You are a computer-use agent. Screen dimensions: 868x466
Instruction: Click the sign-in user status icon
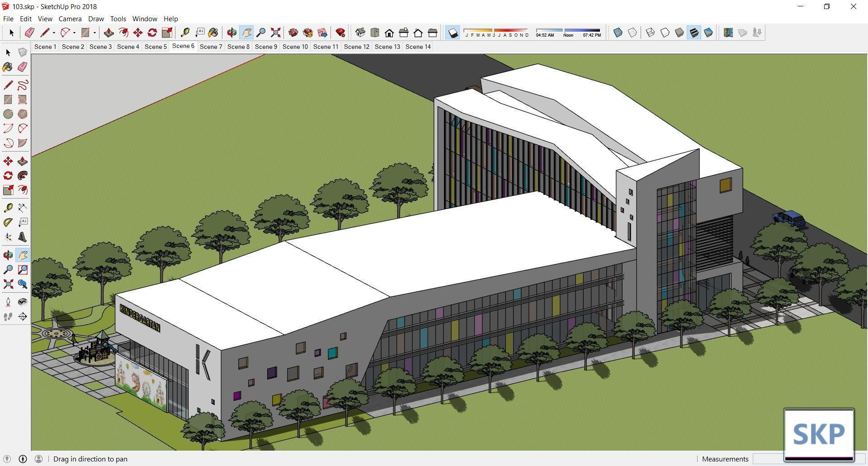38,459
